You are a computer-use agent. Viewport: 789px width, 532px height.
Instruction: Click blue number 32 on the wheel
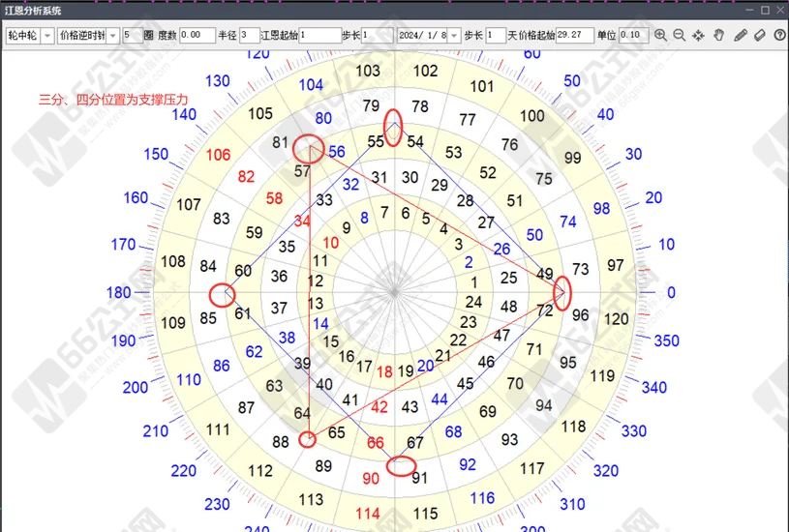tap(350, 185)
